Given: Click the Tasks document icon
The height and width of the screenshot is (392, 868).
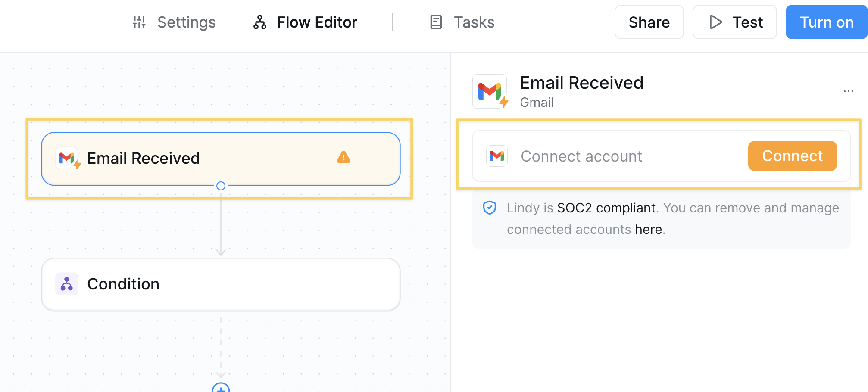Looking at the screenshot, I should 436,22.
